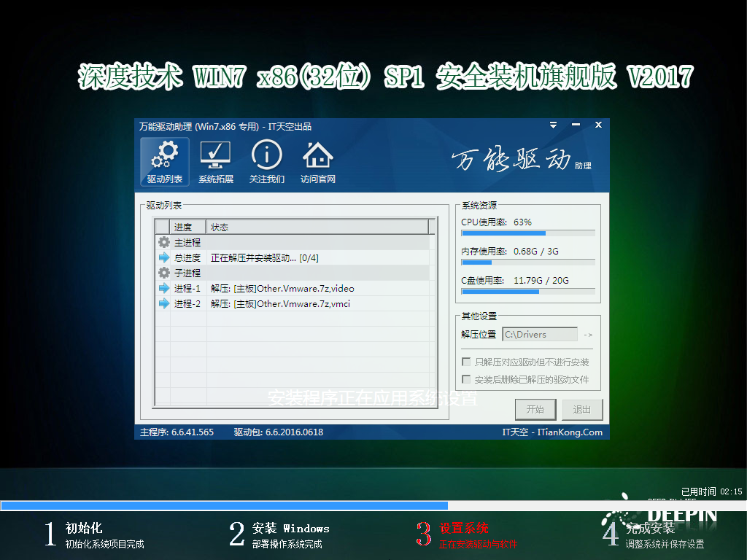This screenshot has height=560, width=747.
Task: Select the row 解压: [主板]Other.Vmware.7z,vmci
Action: click(x=292, y=303)
